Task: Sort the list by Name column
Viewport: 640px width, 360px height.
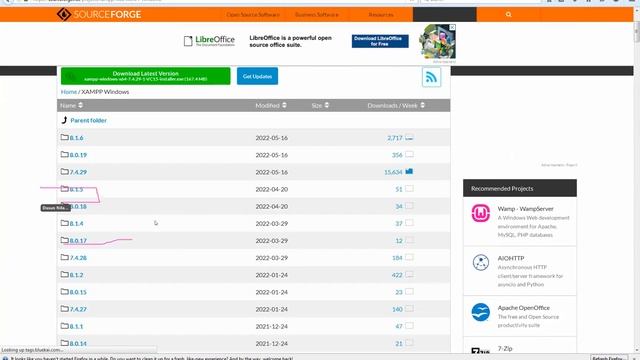Action: tap(71, 105)
